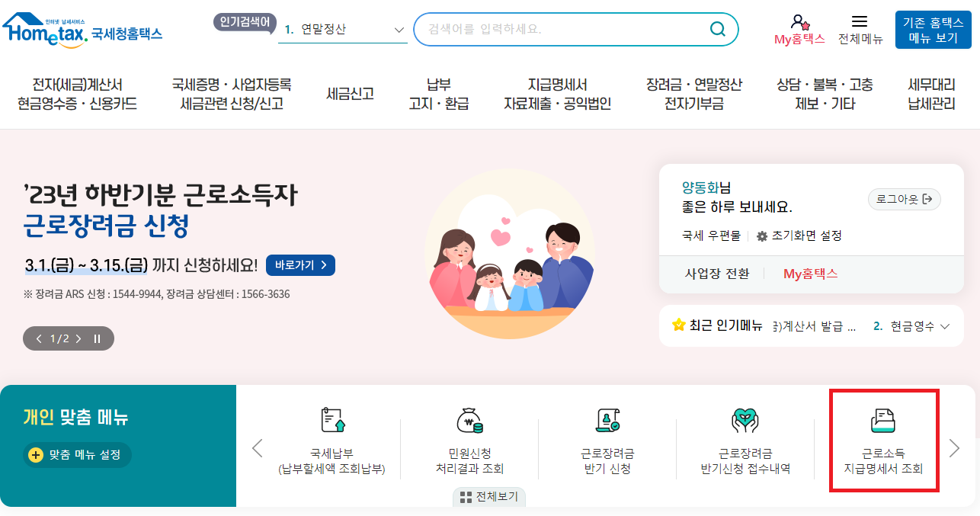Open the My홈택스 person icon
This screenshot has width=980, height=516.
pyautogui.click(x=799, y=22)
